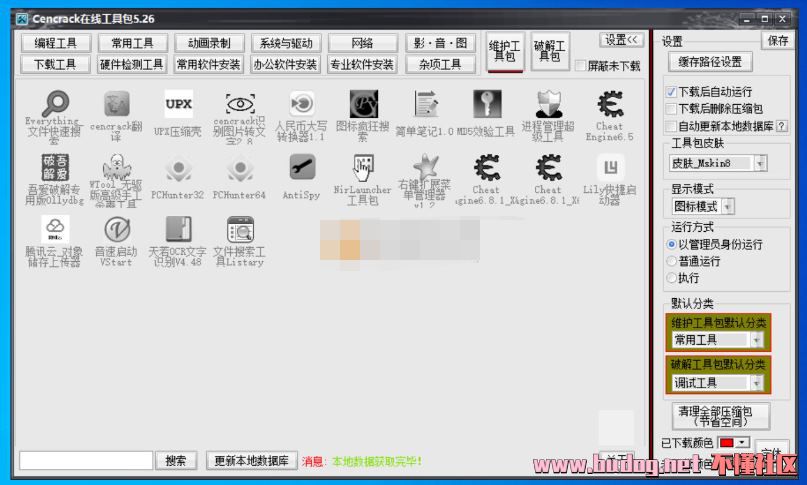This screenshot has height=485, width=807.
Task: Open the 硬件检测工具 category button
Action: click(x=132, y=64)
